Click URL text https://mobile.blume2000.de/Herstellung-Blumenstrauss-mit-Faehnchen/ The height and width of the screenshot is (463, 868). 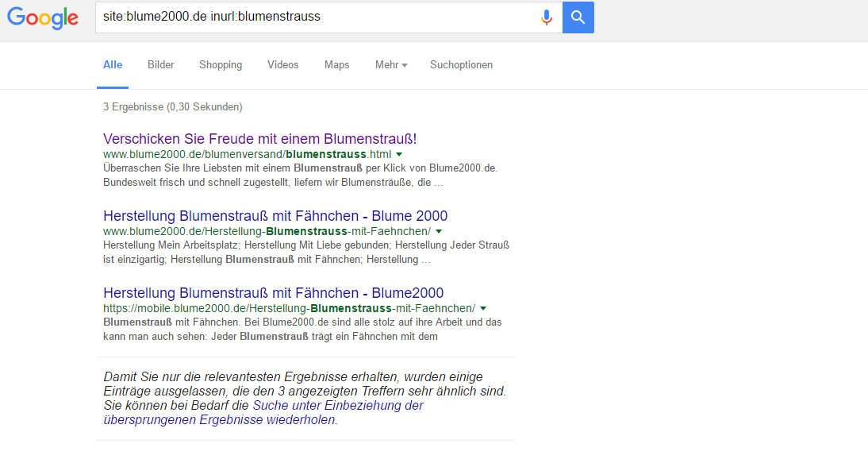[x=289, y=308]
